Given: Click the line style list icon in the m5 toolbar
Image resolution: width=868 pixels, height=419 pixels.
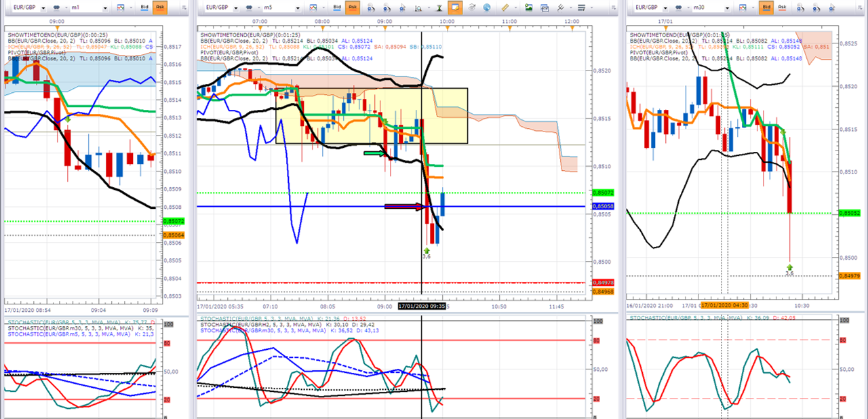Looking at the screenshot, I should [x=581, y=7].
